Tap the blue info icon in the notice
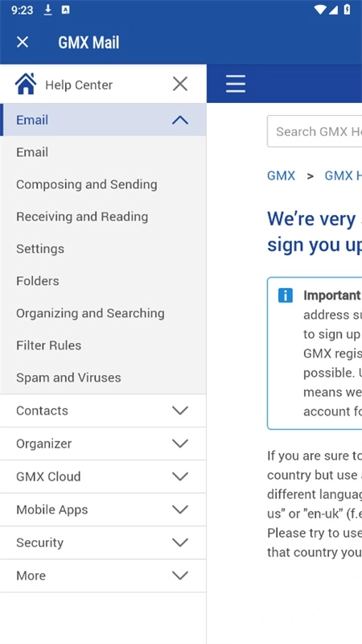This screenshot has height=644, width=362. [x=286, y=295]
